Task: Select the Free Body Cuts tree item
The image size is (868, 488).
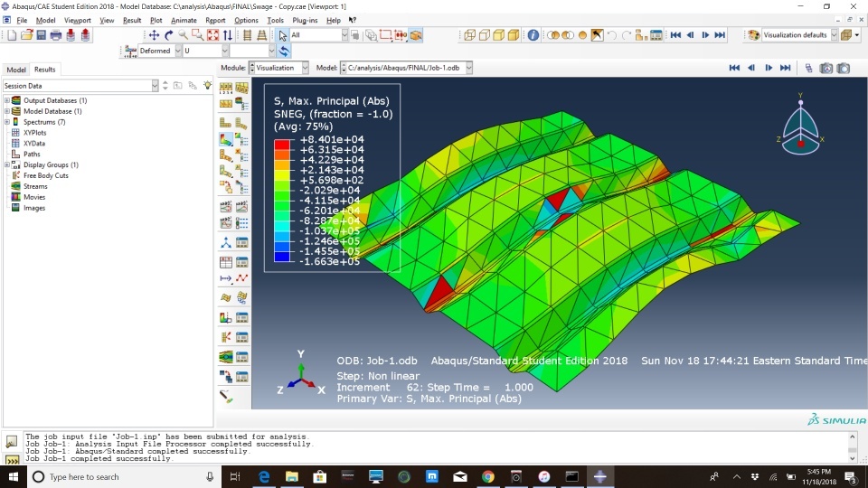Action: 46,175
